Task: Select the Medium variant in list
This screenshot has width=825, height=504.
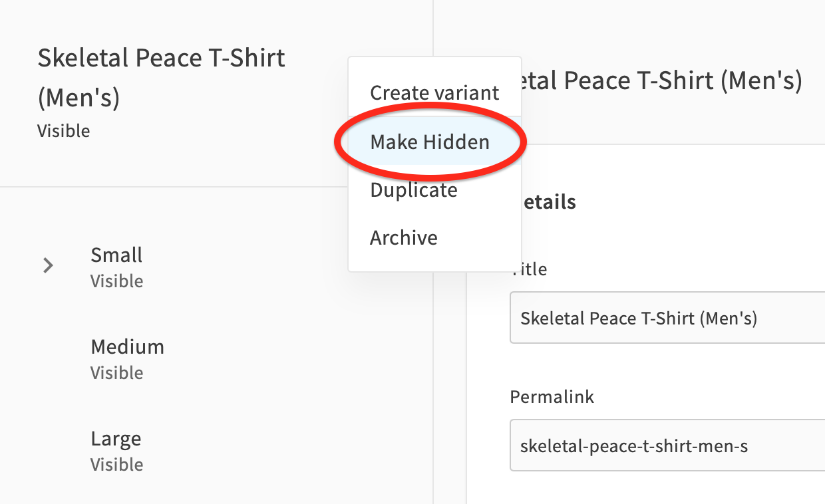Action: click(x=216, y=358)
